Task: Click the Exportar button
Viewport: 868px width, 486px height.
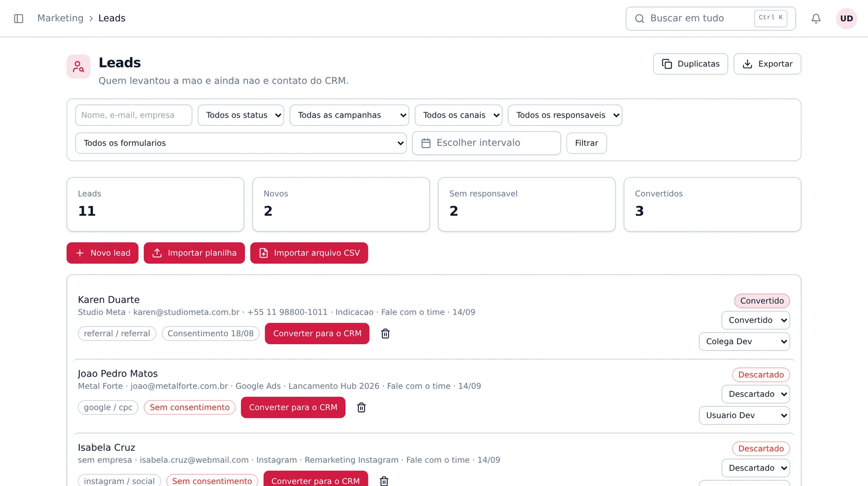Action: [767, 64]
